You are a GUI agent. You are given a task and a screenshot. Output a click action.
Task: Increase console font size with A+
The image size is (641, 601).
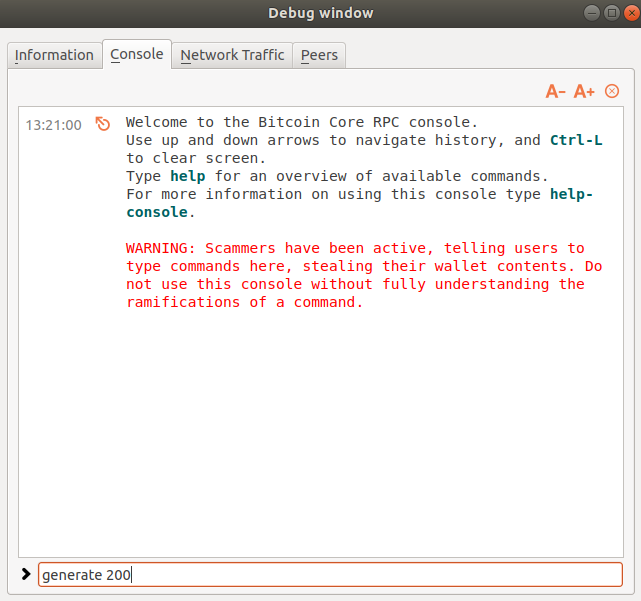(584, 91)
